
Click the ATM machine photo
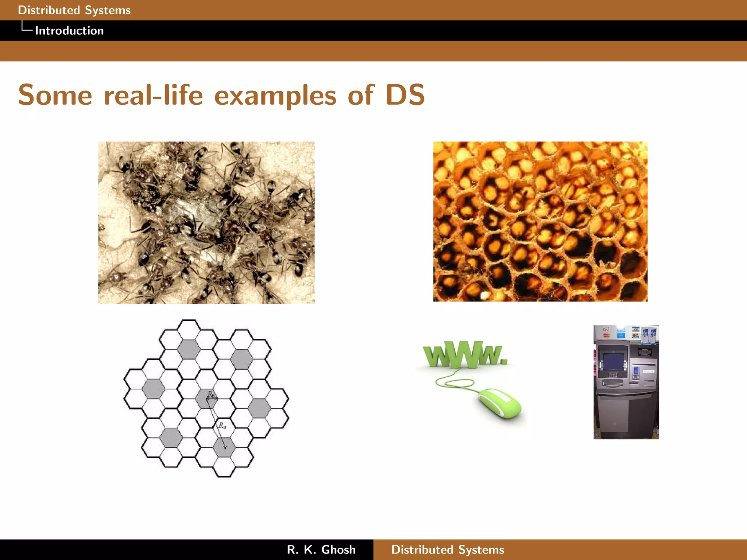(x=626, y=382)
